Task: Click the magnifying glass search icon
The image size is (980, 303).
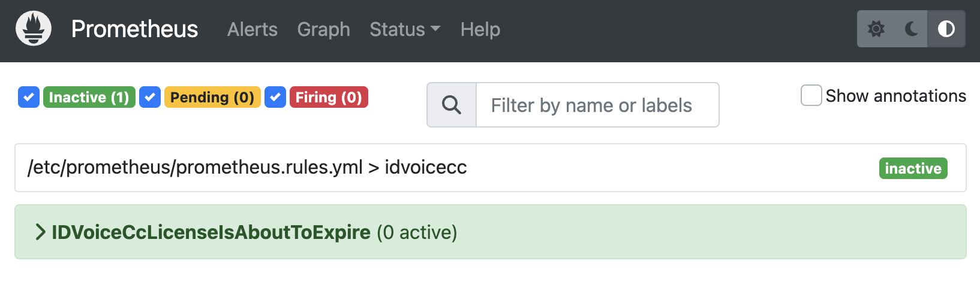Action: [x=452, y=105]
